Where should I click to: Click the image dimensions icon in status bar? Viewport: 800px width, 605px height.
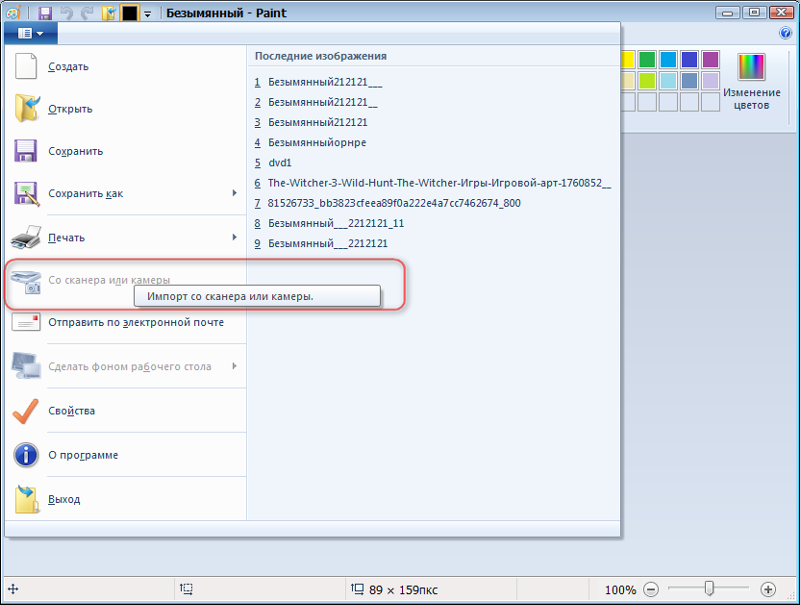coord(357,589)
